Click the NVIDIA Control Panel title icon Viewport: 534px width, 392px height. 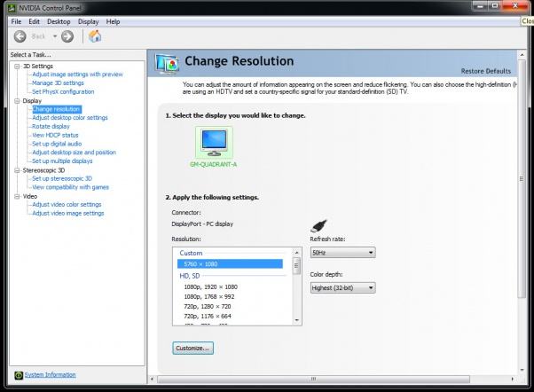click(12, 7)
